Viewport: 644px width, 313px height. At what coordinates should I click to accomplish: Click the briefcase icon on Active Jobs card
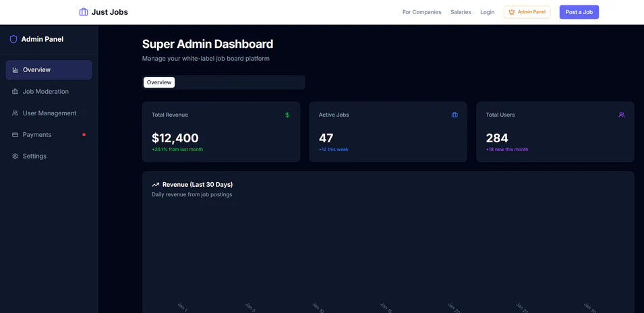[x=455, y=115]
